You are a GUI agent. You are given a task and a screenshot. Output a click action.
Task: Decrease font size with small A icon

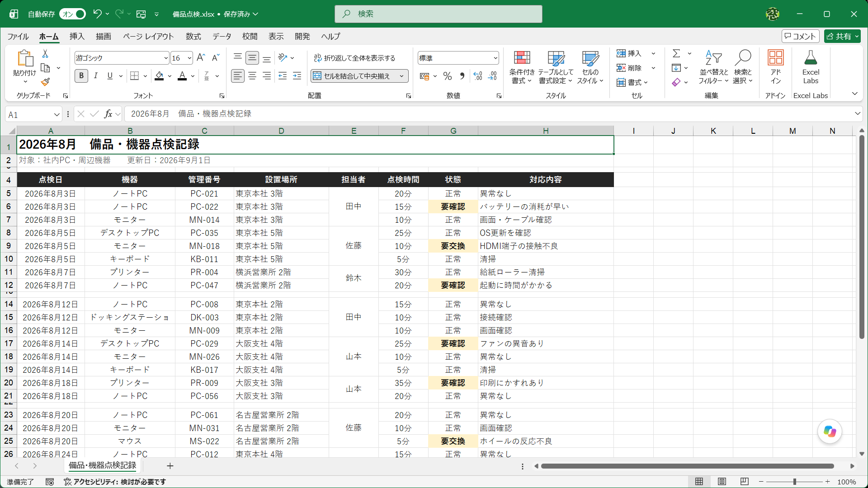(216, 58)
